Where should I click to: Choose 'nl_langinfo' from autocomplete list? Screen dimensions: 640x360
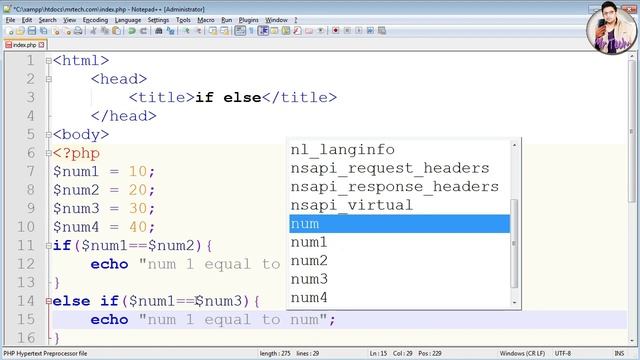tap(400, 150)
